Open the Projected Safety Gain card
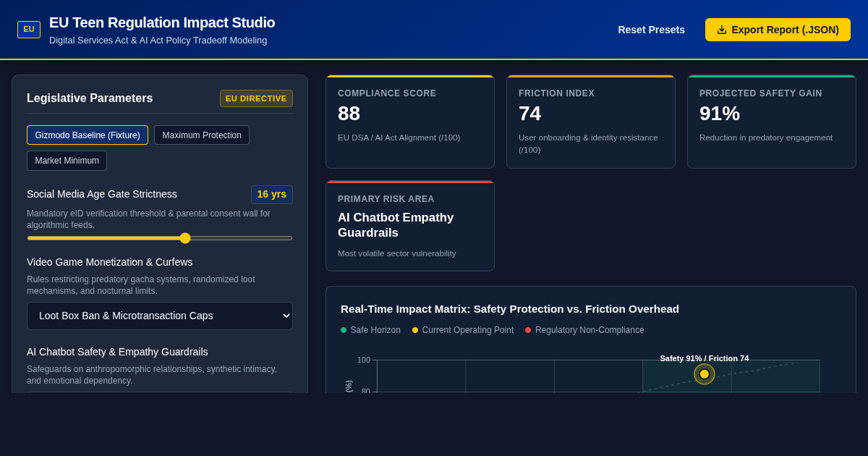 click(x=772, y=122)
